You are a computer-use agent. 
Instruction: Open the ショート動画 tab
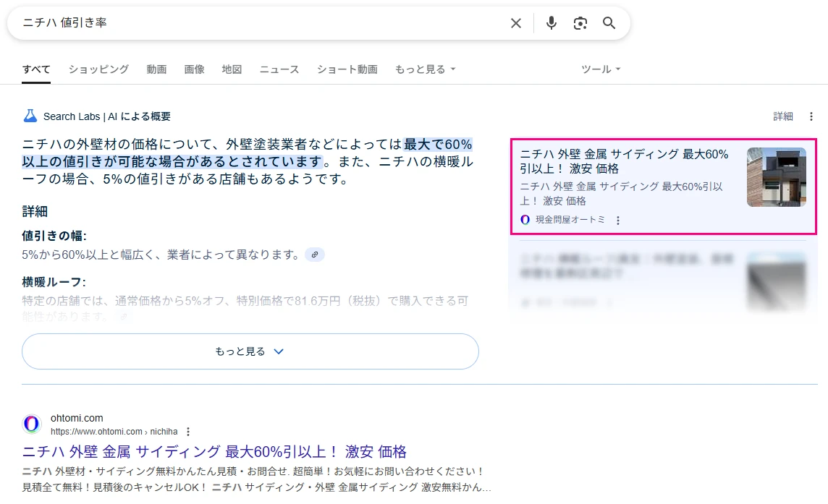coord(347,69)
